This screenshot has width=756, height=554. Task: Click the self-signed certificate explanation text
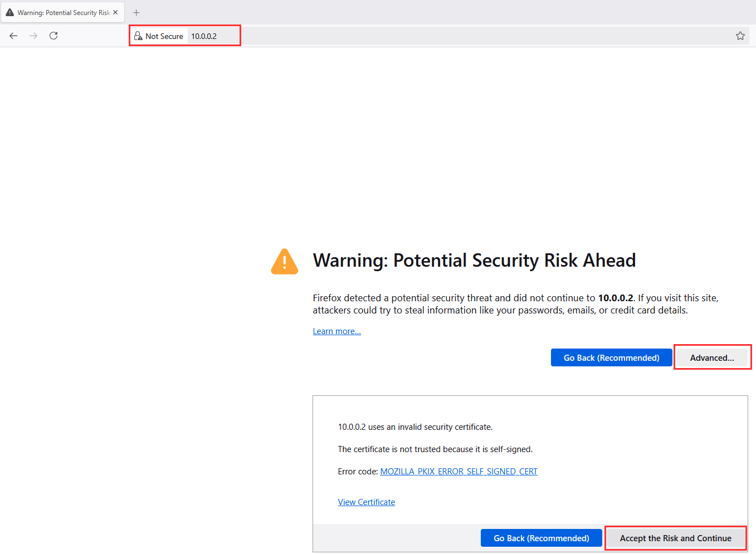435,449
